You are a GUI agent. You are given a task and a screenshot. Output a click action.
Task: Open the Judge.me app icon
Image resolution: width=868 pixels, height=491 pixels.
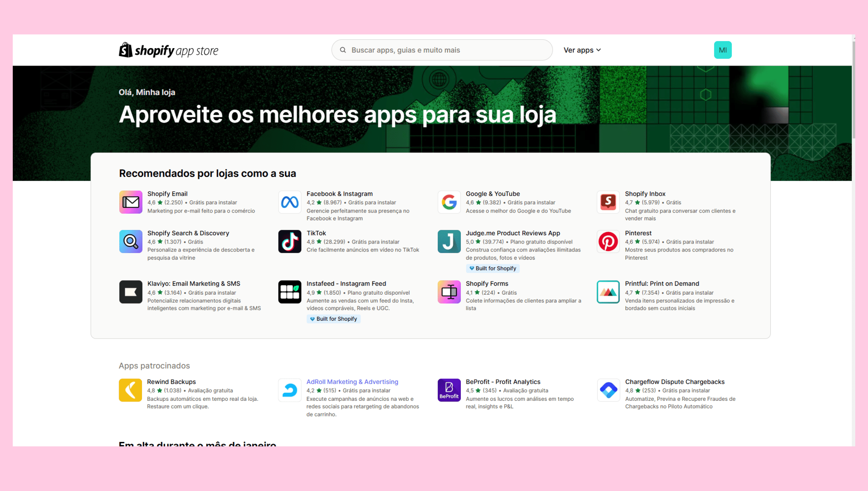click(449, 241)
